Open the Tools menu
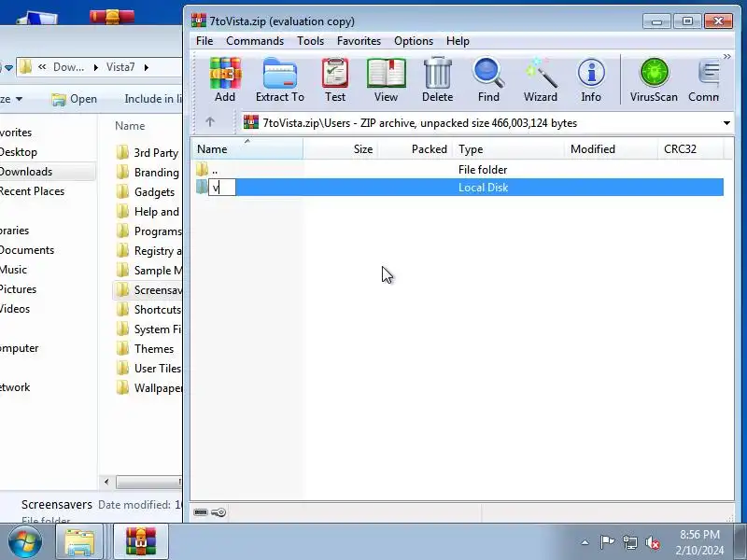 (310, 41)
